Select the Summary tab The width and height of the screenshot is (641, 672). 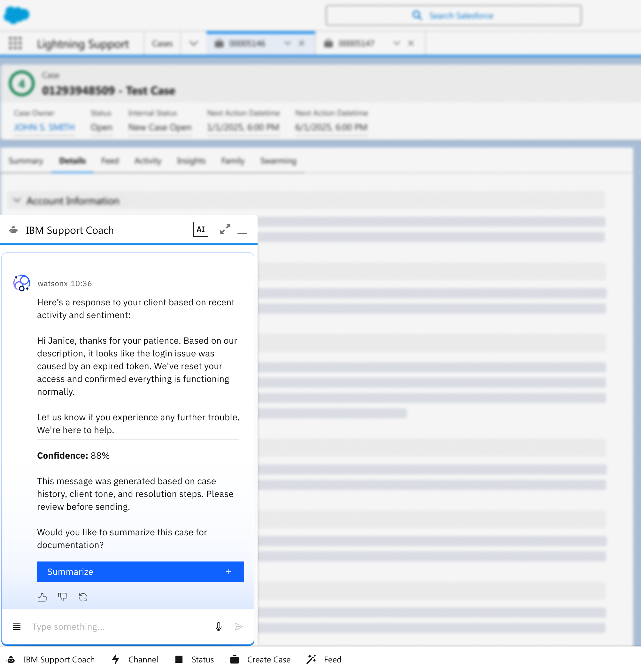pos(26,160)
